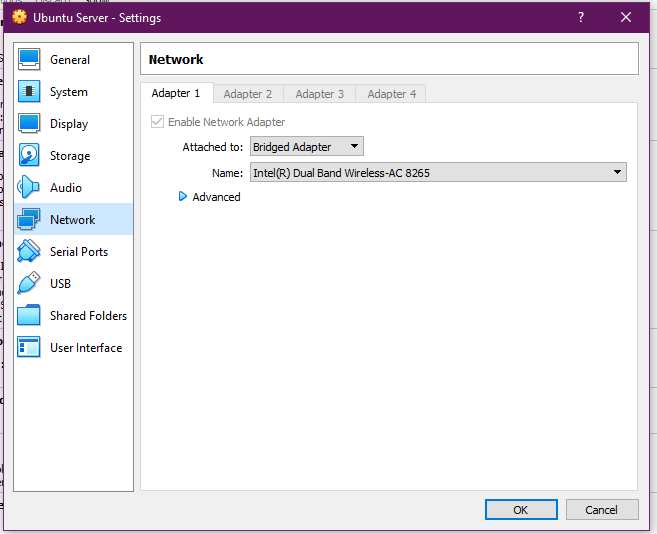Click the Storage label in sidebar
The height and width of the screenshot is (534, 657).
point(70,156)
